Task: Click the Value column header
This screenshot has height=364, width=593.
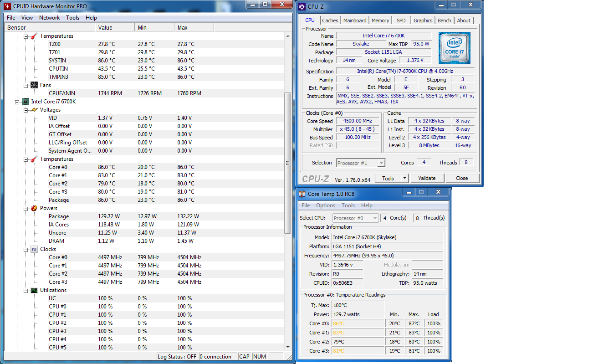Action: pyautogui.click(x=115, y=28)
